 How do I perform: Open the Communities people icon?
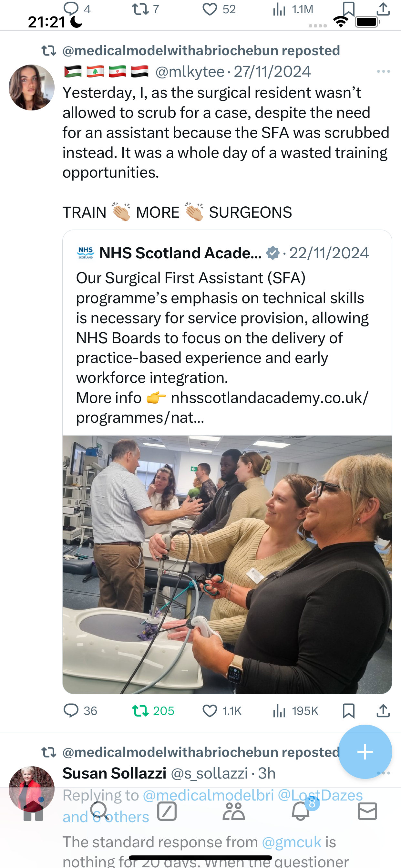(233, 811)
